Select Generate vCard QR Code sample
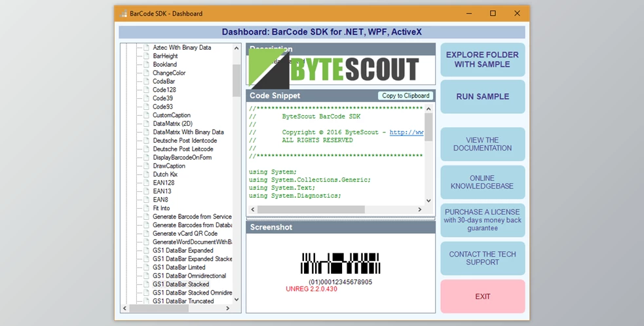Image resolution: width=644 pixels, height=326 pixels. [185, 233]
